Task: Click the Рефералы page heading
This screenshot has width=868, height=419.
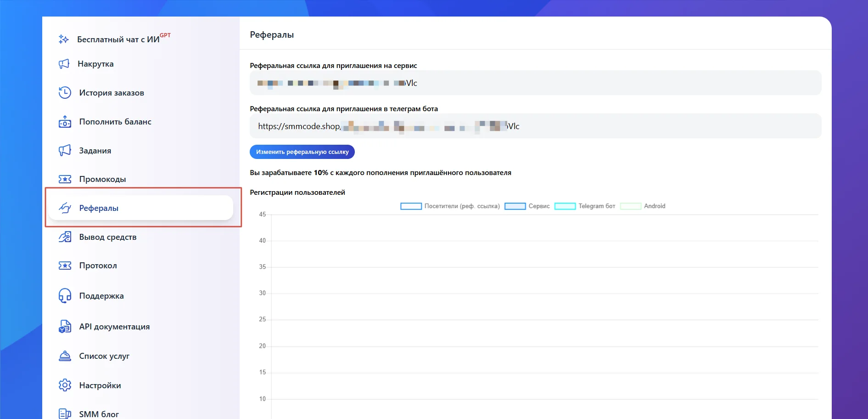Action: click(272, 35)
